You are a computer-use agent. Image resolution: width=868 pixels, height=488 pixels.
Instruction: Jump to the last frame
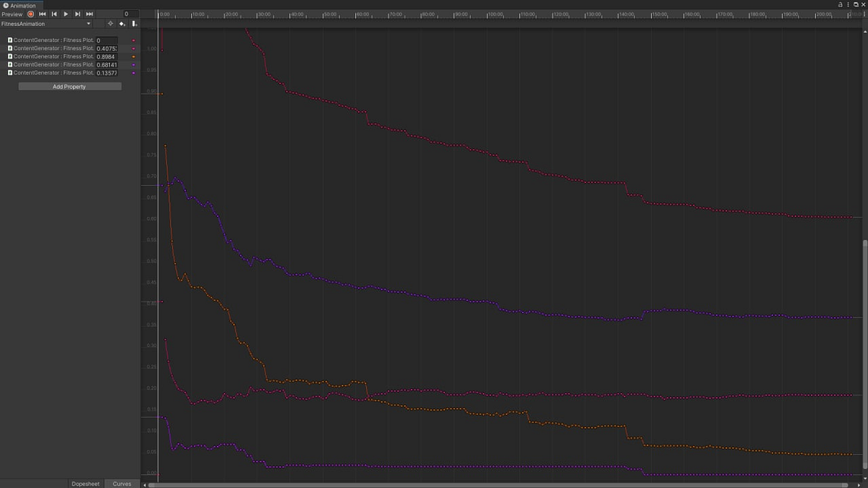[x=89, y=14]
